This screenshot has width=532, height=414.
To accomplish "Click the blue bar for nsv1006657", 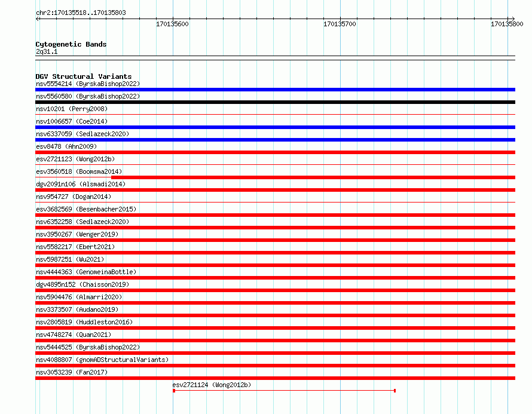I will coord(275,127).
